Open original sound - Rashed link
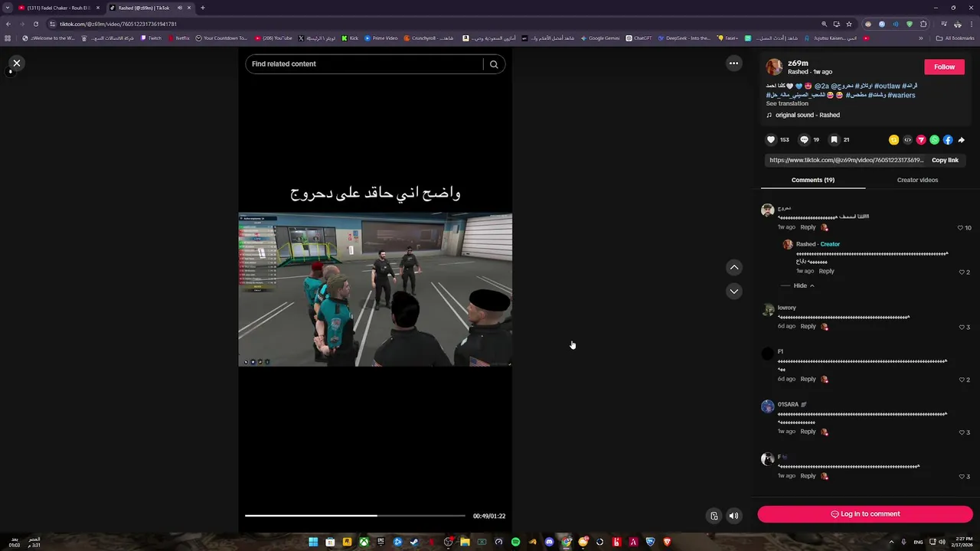 (x=807, y=115)
